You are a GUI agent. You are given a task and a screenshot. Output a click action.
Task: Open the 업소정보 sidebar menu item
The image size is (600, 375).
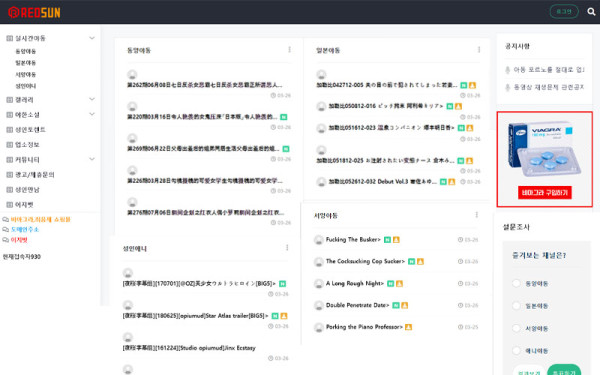click(x=27, y=145)
